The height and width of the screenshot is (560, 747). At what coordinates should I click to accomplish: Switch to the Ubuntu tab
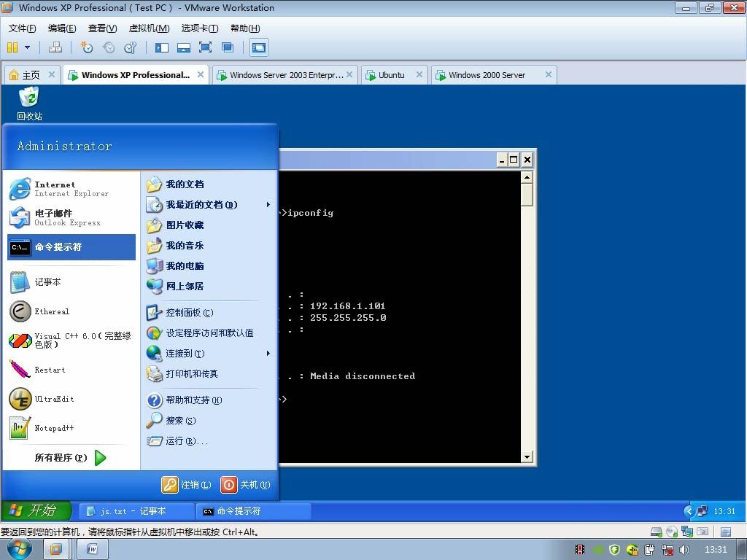coord(392,75)
